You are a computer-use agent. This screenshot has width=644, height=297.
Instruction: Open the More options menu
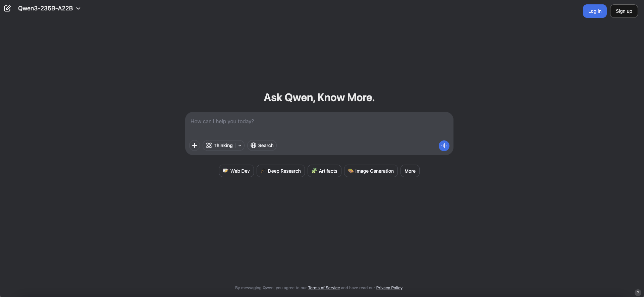click(410, 171)
